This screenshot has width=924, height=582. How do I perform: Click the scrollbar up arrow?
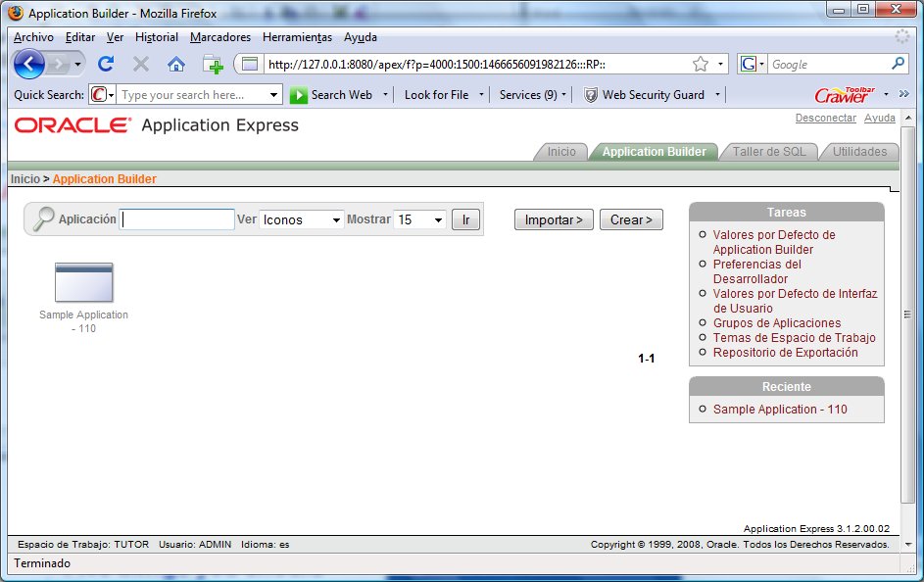click(x=908, y=118)
